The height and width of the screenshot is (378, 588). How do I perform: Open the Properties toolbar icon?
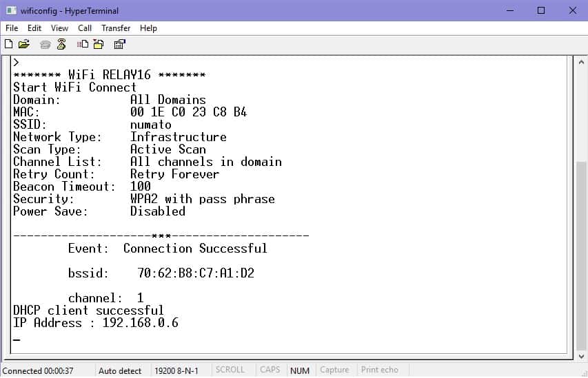click(119, 44)
